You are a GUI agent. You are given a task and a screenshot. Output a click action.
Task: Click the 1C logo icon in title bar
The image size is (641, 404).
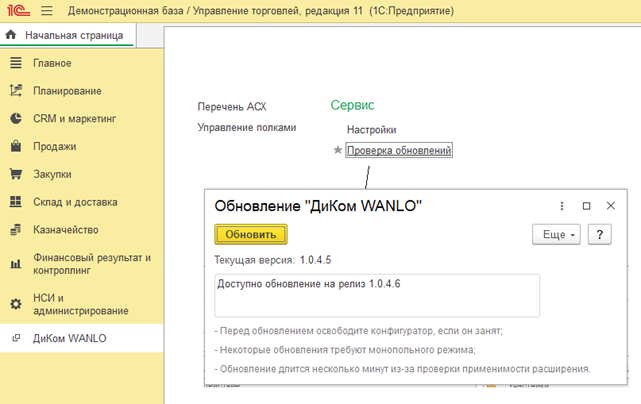(17, 11)
